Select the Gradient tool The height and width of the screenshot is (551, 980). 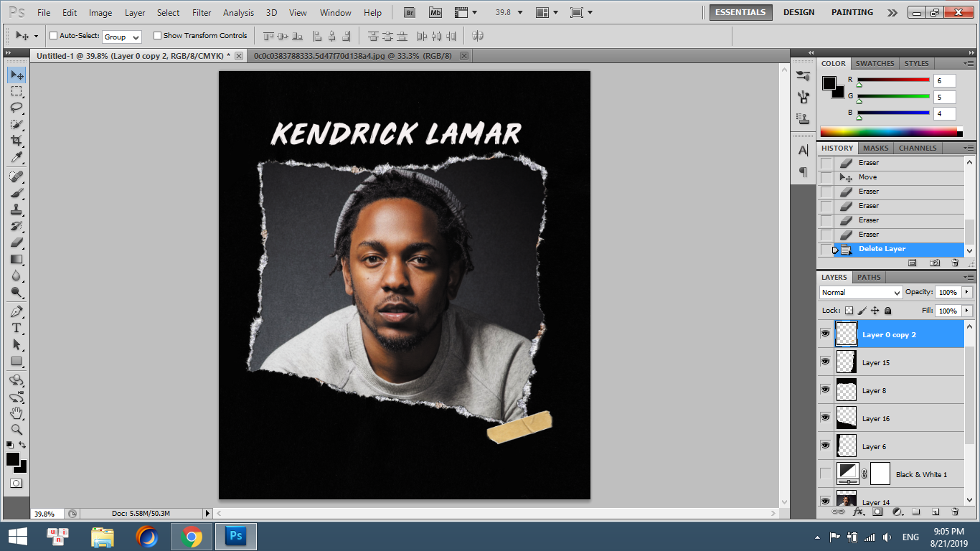(x=17, y=259)
